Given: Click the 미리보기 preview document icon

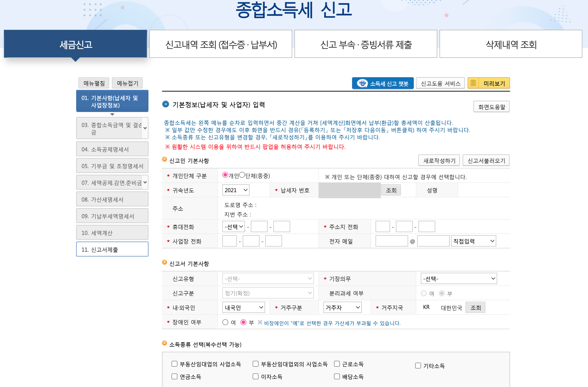Looking at the screenshot, I should tap(473, 83).
